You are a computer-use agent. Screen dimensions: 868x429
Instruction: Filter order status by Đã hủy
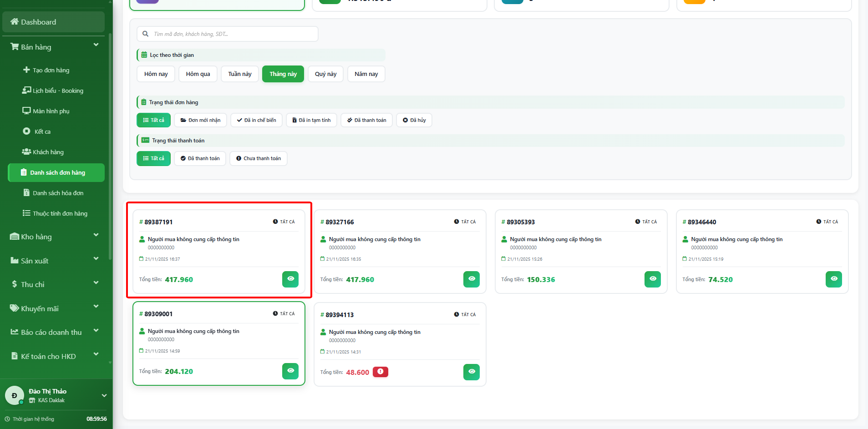tap(414, 120)
